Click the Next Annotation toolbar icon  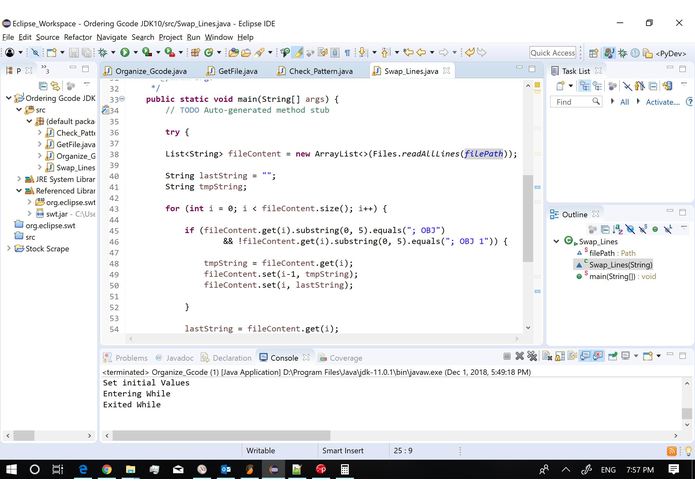[363, 53]
